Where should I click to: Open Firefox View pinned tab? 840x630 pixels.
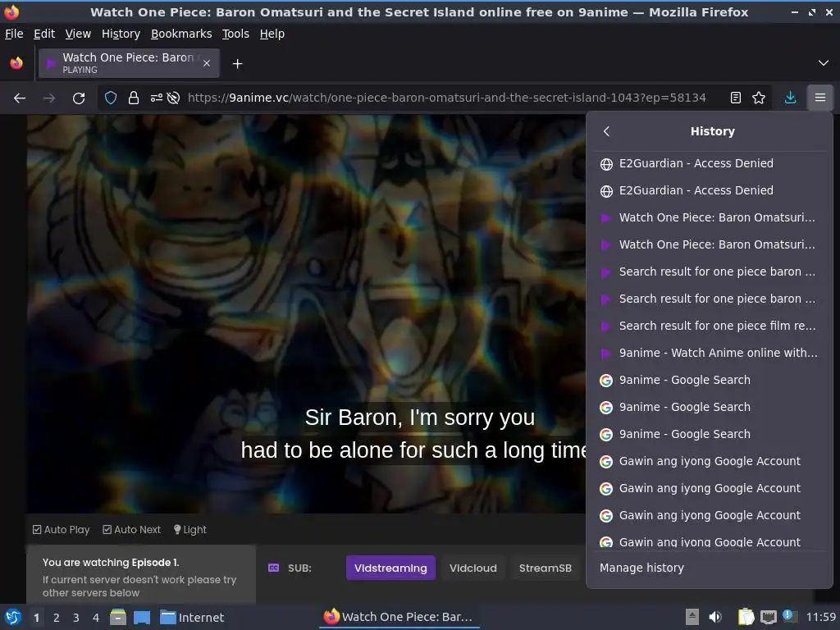16,63
